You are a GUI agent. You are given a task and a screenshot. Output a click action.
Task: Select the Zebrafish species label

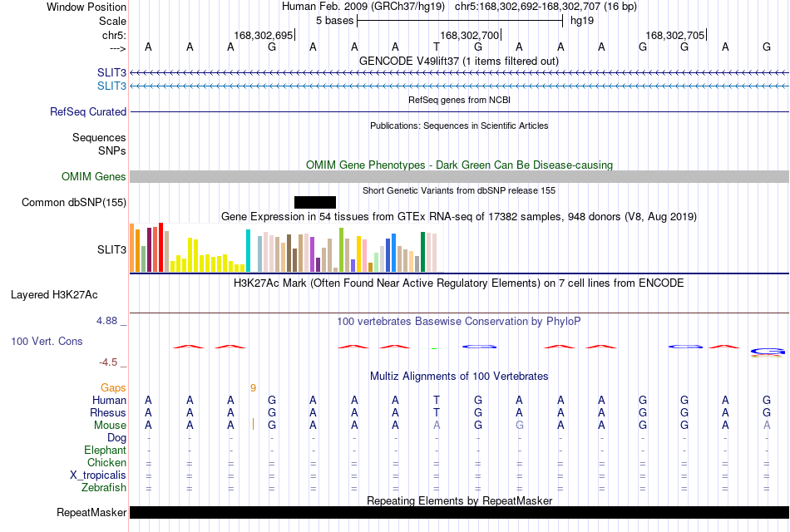click(104, 488)
